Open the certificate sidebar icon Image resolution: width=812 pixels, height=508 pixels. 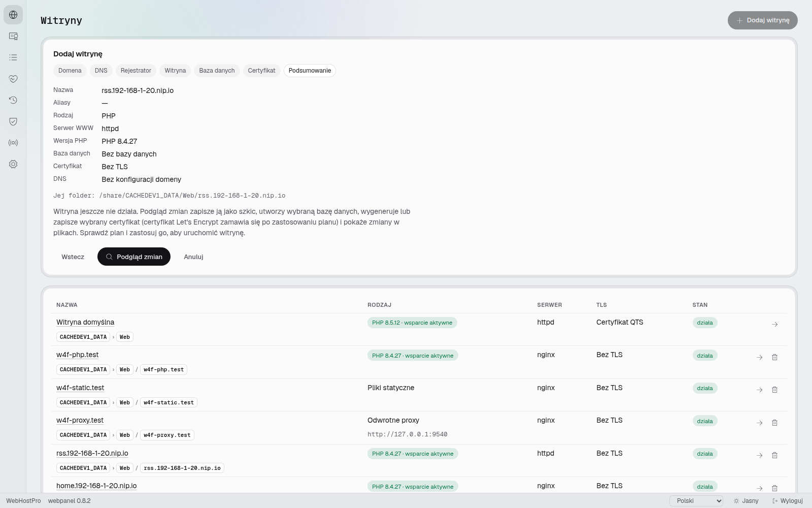(13, 36)
